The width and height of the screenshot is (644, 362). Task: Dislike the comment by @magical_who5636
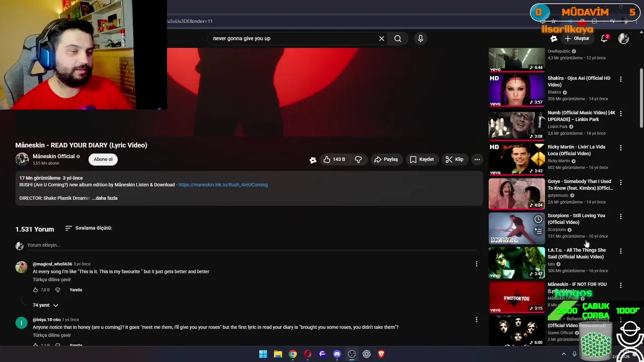pyautogui.click(x=57, y=290)
